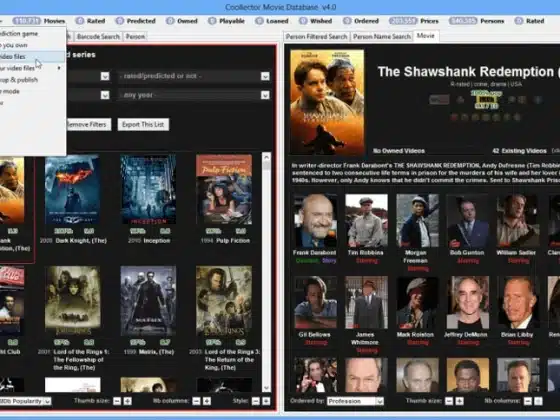Toggle the Owned movies filter
Image resolution: width=560 pixels, height=420 pixels.
(182, 21)
